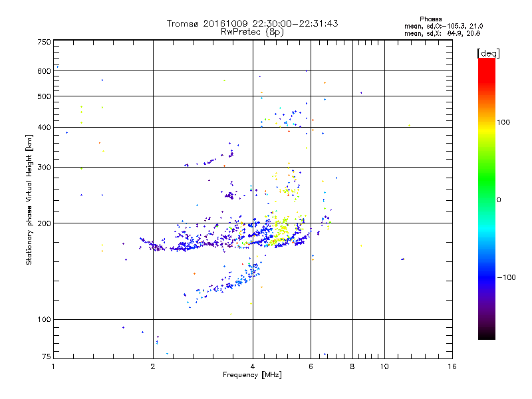Click the 'mean, sd,X: 84.9, 20.8' statistic line
Viewport: 532px width, 399px height.
(x=442, y=33)
